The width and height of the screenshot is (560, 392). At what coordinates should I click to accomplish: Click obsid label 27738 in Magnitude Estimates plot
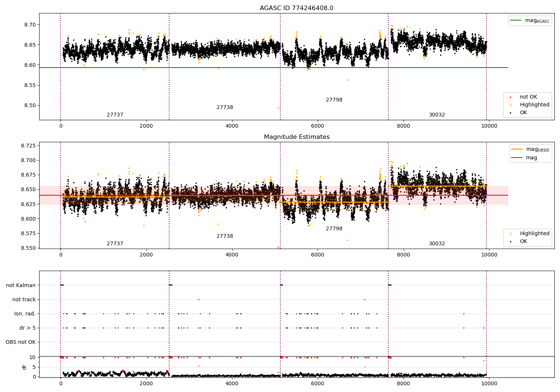(x=225, y=236)
